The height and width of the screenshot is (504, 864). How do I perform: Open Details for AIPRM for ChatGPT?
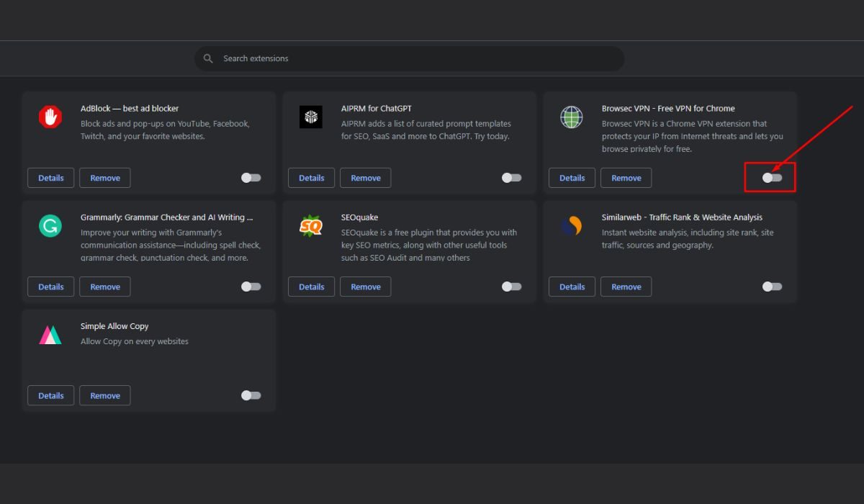pyautogui.click(x=312, y=178)
